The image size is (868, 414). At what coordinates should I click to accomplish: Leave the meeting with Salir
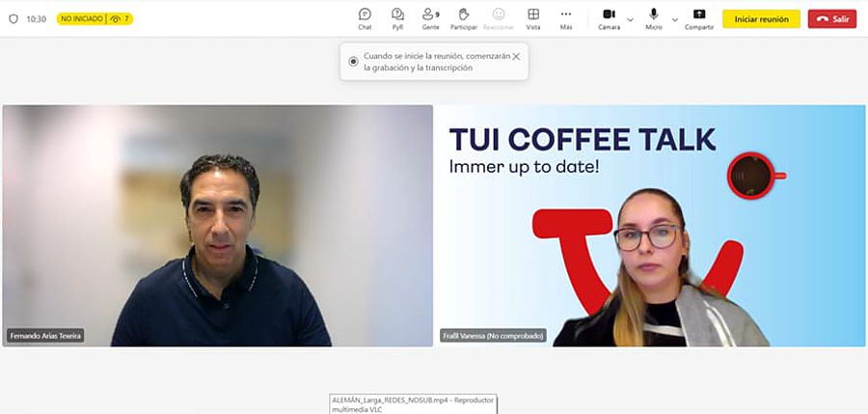coord(832,19)
